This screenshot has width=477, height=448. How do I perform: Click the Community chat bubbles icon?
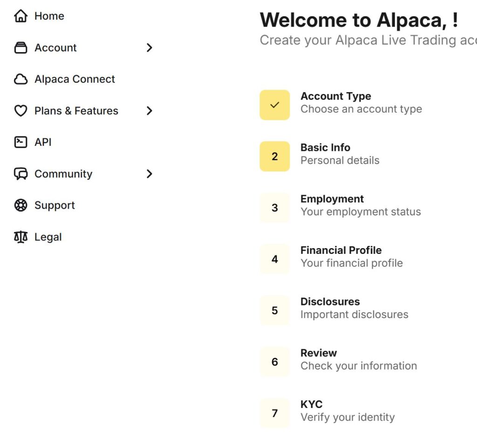click(x=20, y=174)
